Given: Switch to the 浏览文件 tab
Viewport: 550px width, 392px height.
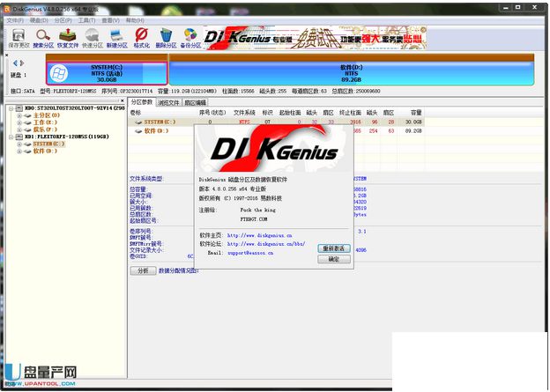Looking at the screenshot, I should (168, 102).
